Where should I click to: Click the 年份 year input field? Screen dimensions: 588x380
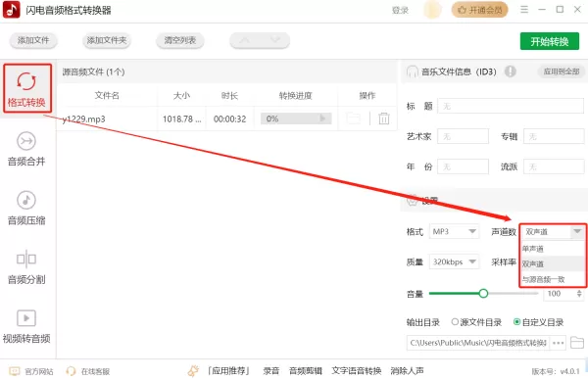click(x=464, y=166)
